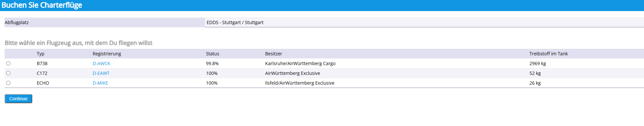Image resolution: width=644 pixels, height=126 pixels.
Task: Click the Registrierung column header
Action: [107, 54]
